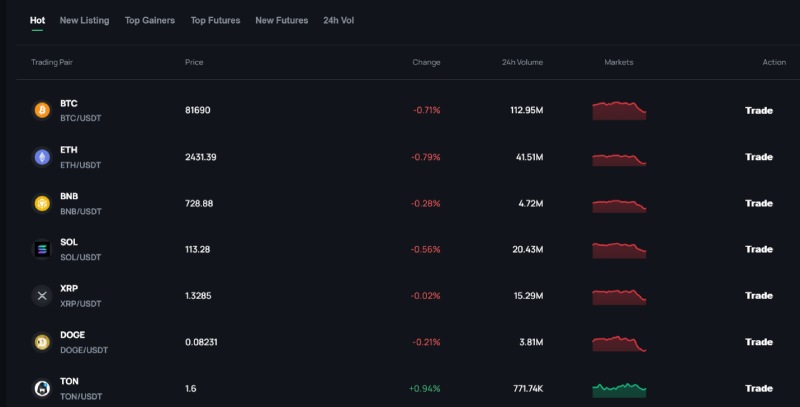The height and width of the screenshot is (407, 800).
Task: Click the ETH Ethereum coin icon
Action: tap(42, 157)
